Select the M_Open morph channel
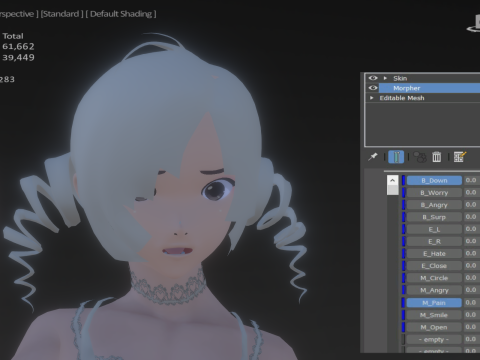Viewport: 480px width, 360px height. (x=434, y=327)
